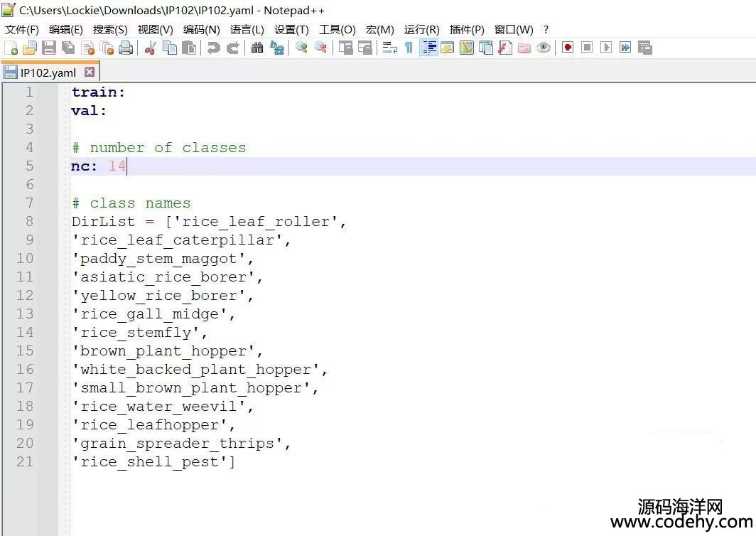Open the 文件(F) menu
This screenshot has height=536, width=756.
[x=22, y=30]
